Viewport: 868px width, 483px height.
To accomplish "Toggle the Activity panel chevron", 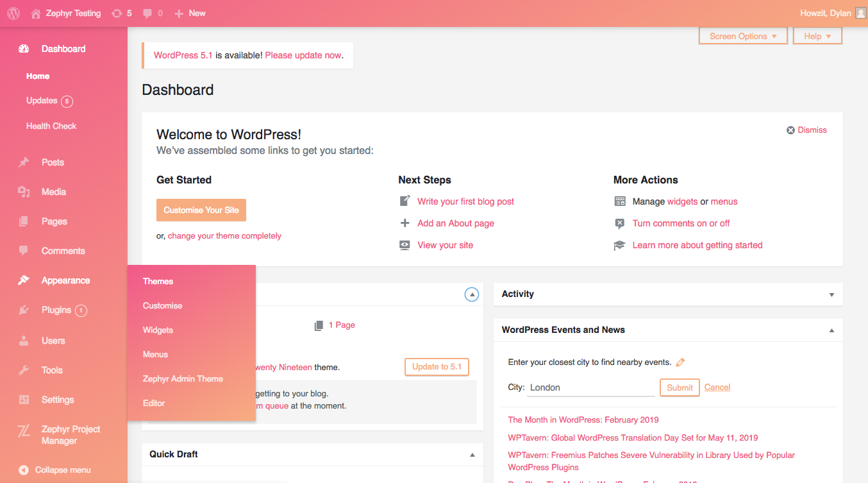I will click(x=831, y=294).
